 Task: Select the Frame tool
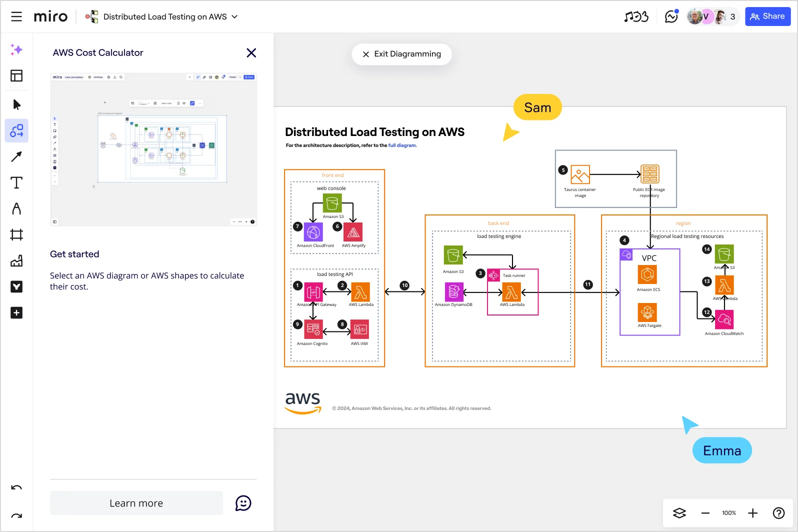(16, 234)
